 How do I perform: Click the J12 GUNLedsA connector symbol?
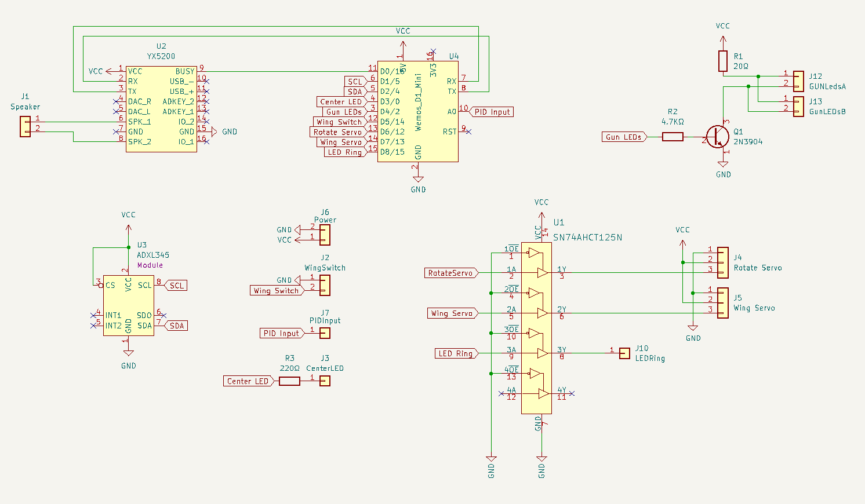point(798,81)
